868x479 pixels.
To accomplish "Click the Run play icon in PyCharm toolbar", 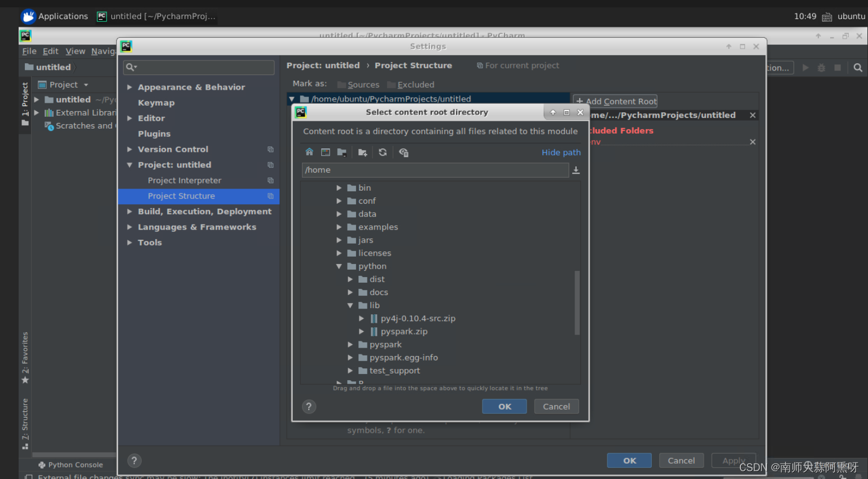I will click(805, 68).
